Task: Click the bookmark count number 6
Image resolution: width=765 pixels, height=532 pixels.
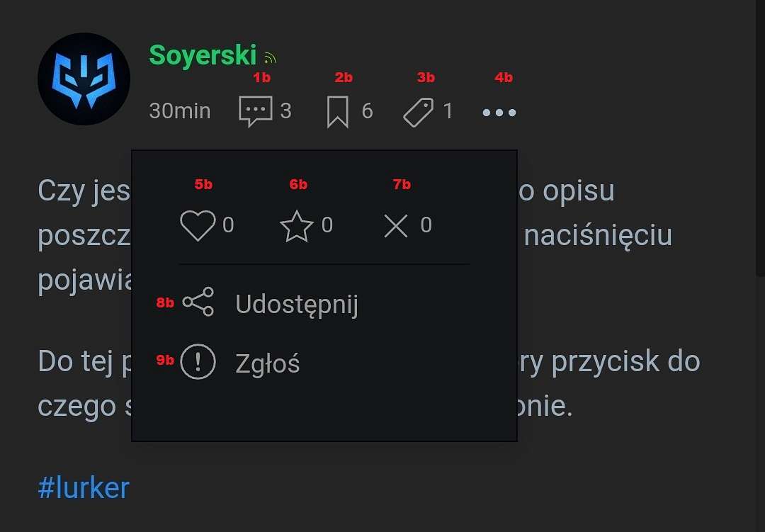Action: pyautogui.click(x=368, y=111)
